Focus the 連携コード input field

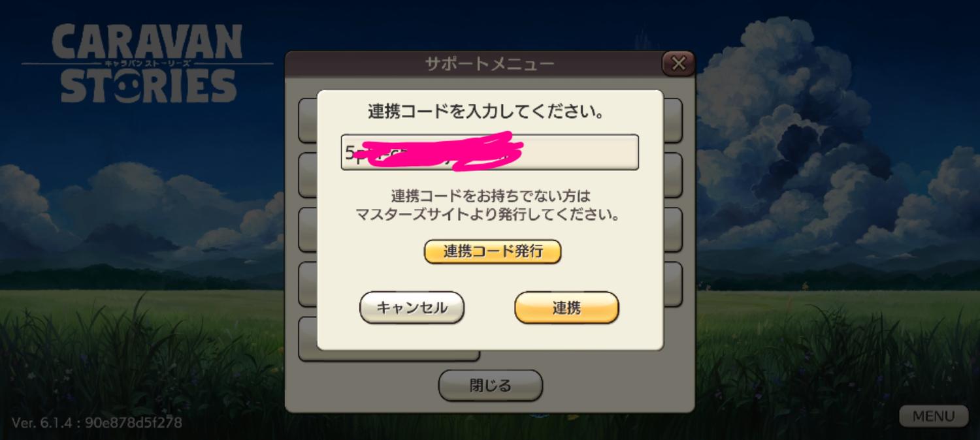coord(489,152)
